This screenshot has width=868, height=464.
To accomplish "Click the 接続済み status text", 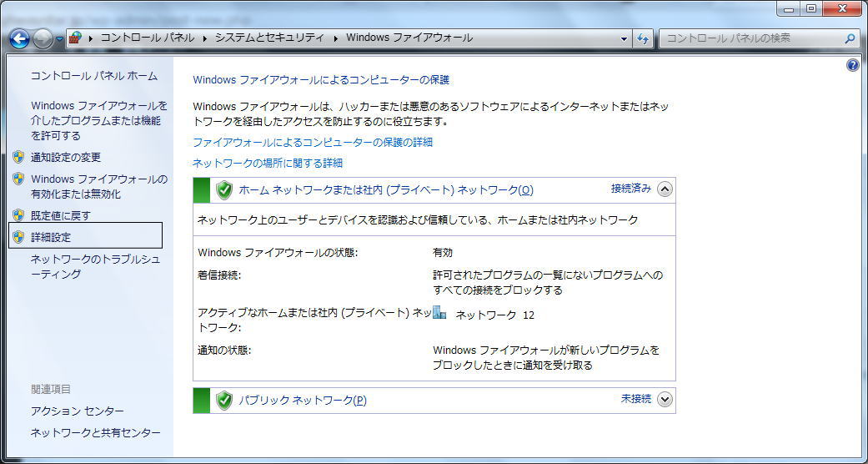I will pyautogui.click(x=631, y=189).
